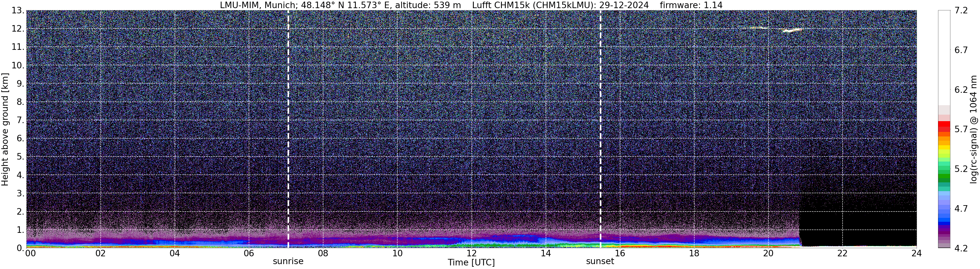The image size is (980, 269).
Task: Pick the white top section of the colorbar
Action: (944, 58)
